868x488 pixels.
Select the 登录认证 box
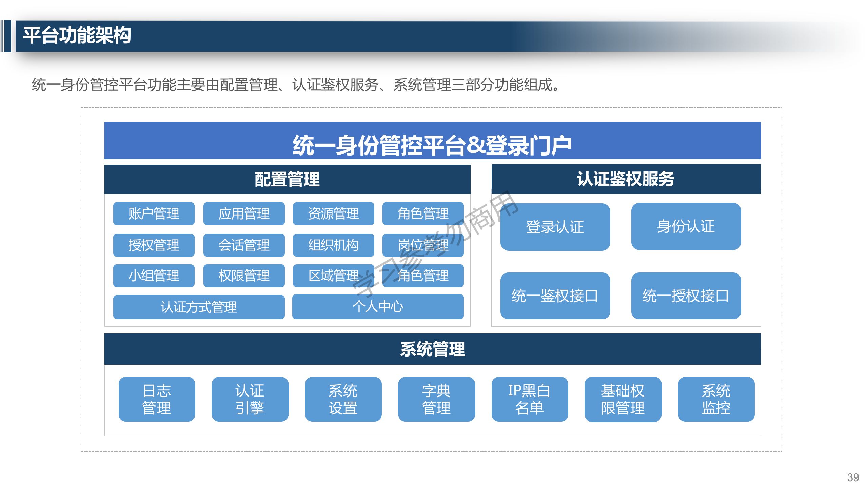555,227
